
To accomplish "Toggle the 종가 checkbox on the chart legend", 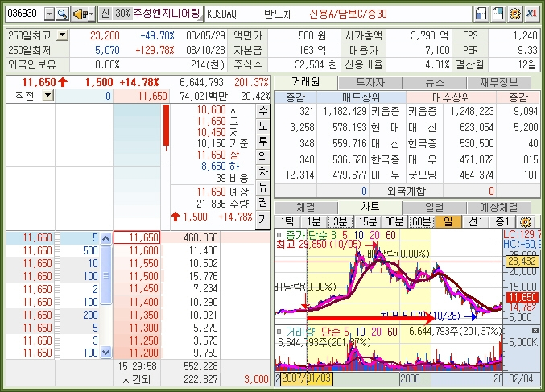I will [280, 234].
